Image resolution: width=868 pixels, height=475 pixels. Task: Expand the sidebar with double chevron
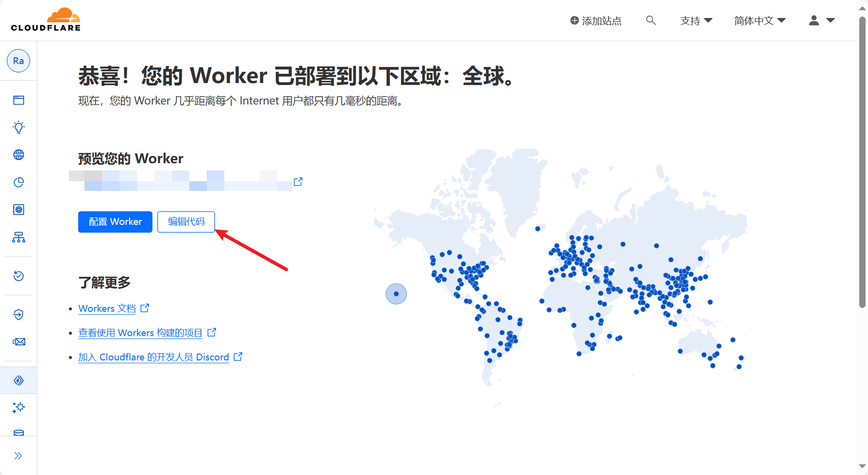point(18,456)
